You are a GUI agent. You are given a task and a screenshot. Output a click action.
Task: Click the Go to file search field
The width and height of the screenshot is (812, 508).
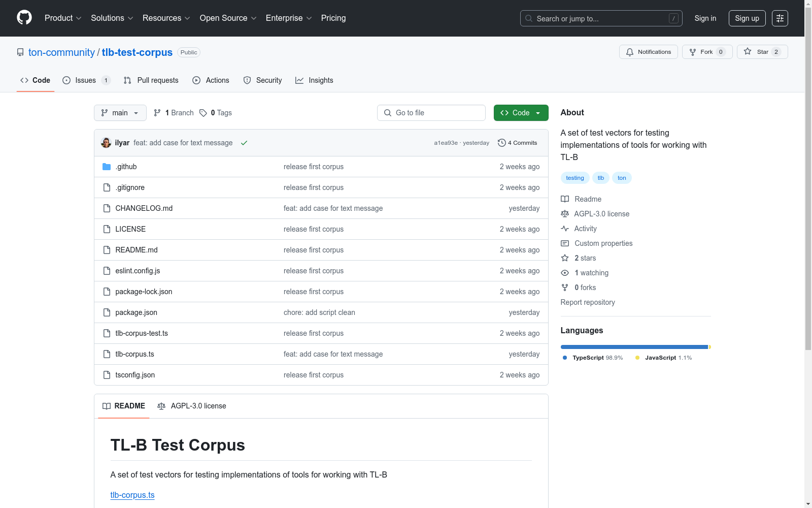coord(431,113)
